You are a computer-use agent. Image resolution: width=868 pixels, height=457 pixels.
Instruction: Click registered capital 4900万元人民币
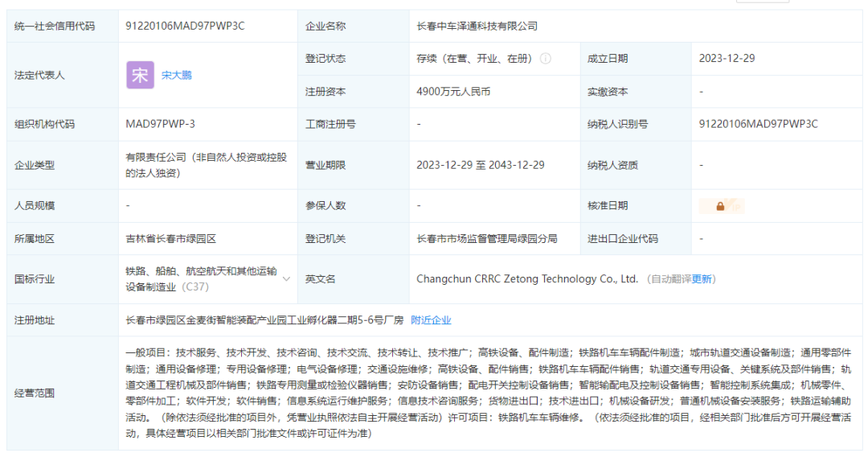tap(453, 92)
